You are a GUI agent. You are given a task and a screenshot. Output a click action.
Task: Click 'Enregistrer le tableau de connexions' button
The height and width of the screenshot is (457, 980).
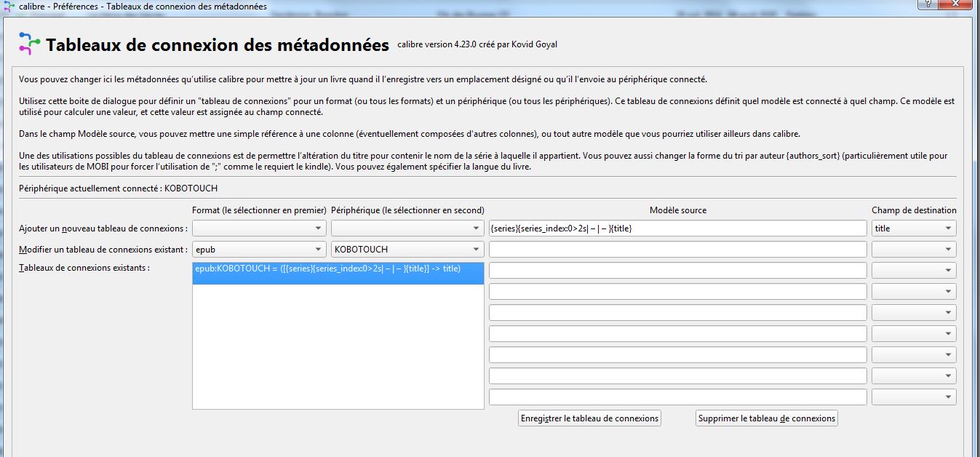click(x=590, y=418)
